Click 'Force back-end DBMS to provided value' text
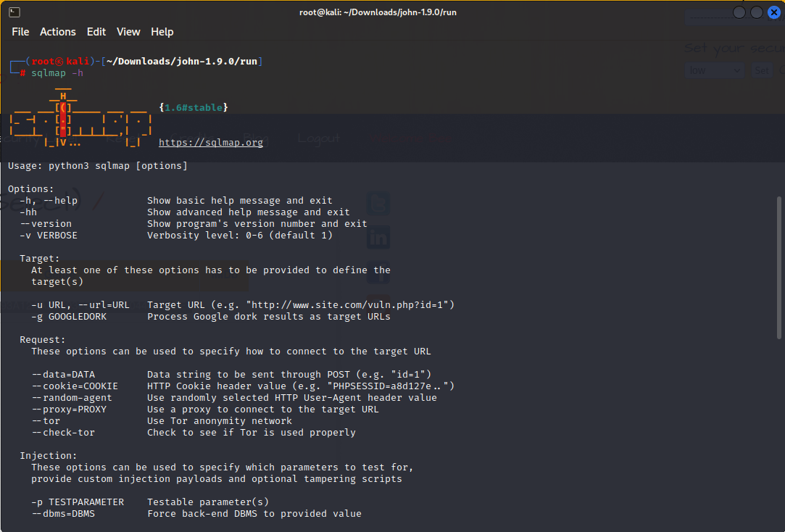This screenshot has width=785, height=532. pyautogui.click(x=254, y=513)
